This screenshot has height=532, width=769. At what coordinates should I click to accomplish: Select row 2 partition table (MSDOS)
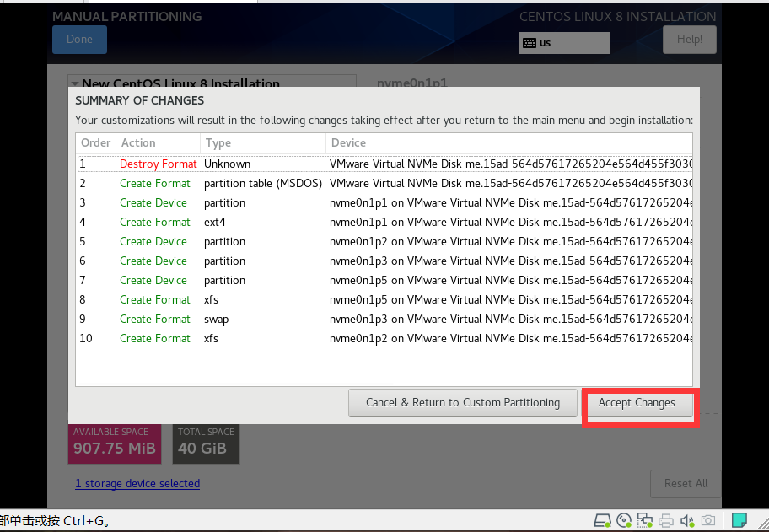(x=384, y=184)
